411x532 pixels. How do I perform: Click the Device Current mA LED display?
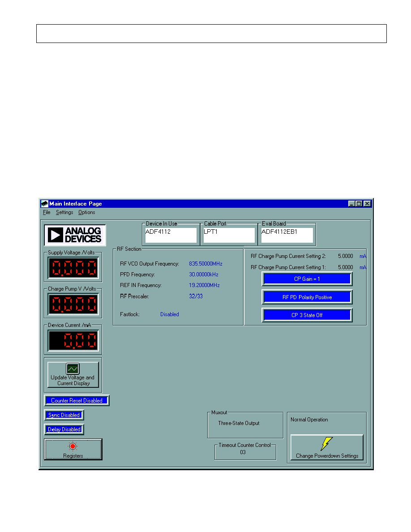point(73,340)
